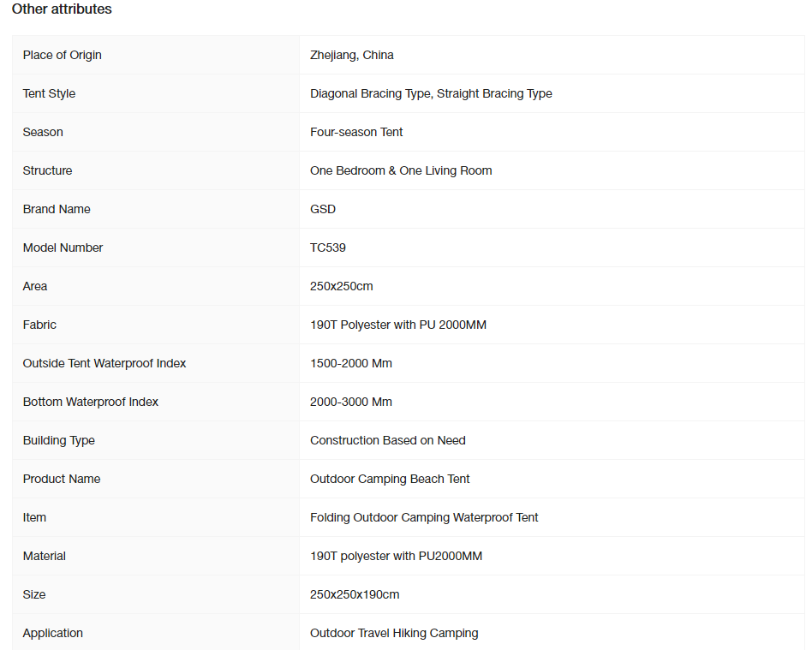
Task: Click the '2000-3000 Mm' bottom waterproof value
Action: 351,402
